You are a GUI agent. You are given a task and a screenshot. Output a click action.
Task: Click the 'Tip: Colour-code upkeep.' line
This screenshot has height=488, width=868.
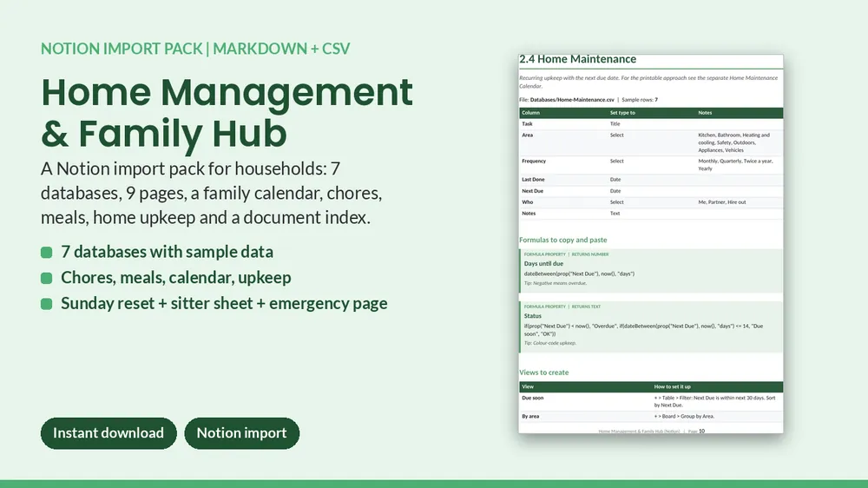550,343
